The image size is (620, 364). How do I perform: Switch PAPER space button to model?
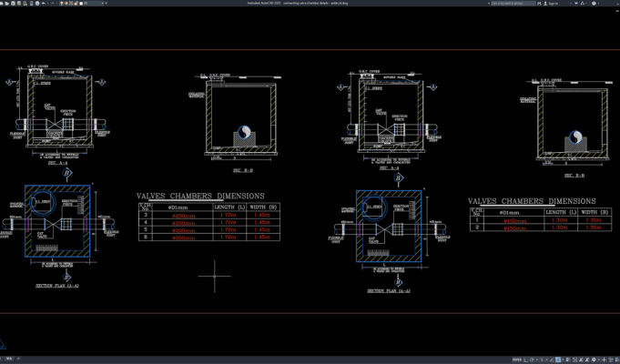[x=517, y=360]
